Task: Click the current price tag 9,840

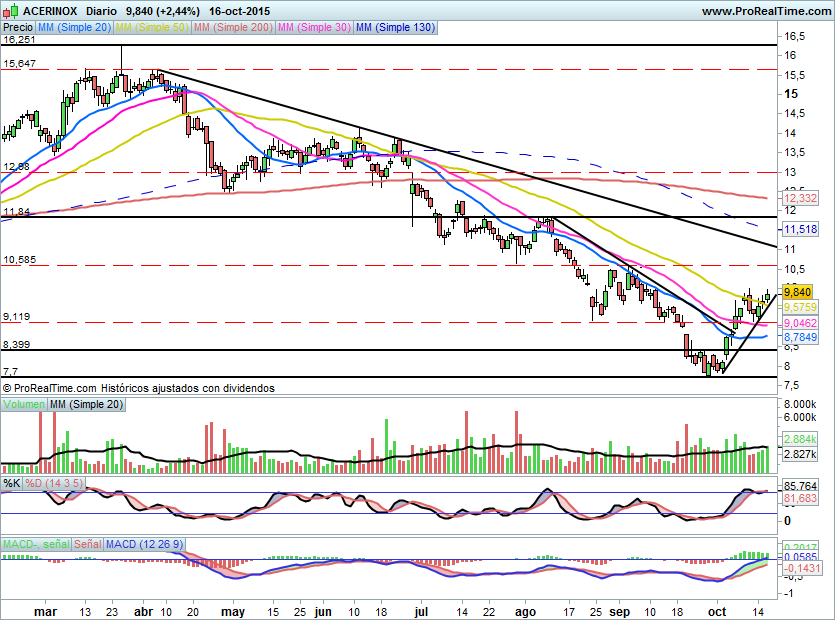Action: coord(797,292)
